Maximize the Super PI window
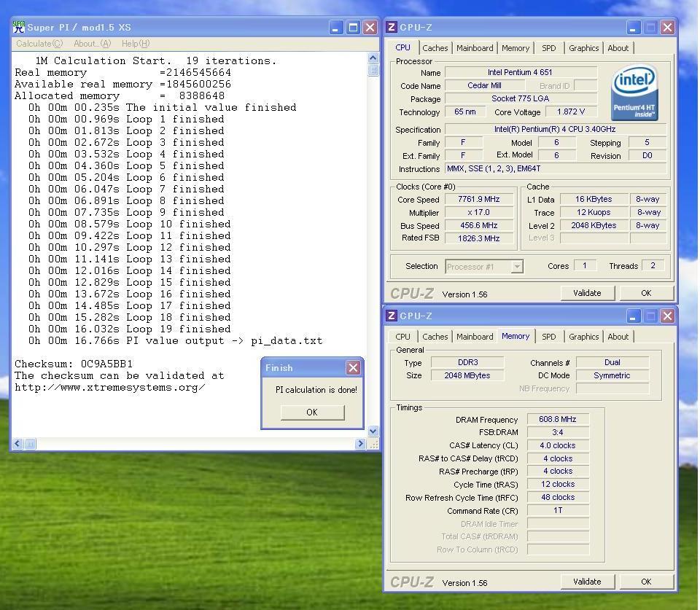 tap(353, 28)
